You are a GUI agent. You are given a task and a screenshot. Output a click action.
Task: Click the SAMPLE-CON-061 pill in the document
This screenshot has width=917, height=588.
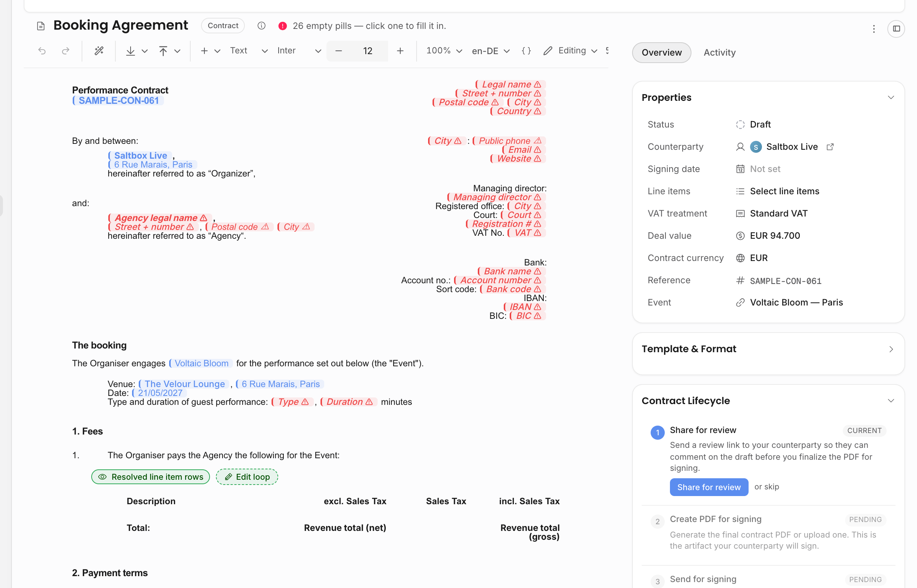(118, 100)
